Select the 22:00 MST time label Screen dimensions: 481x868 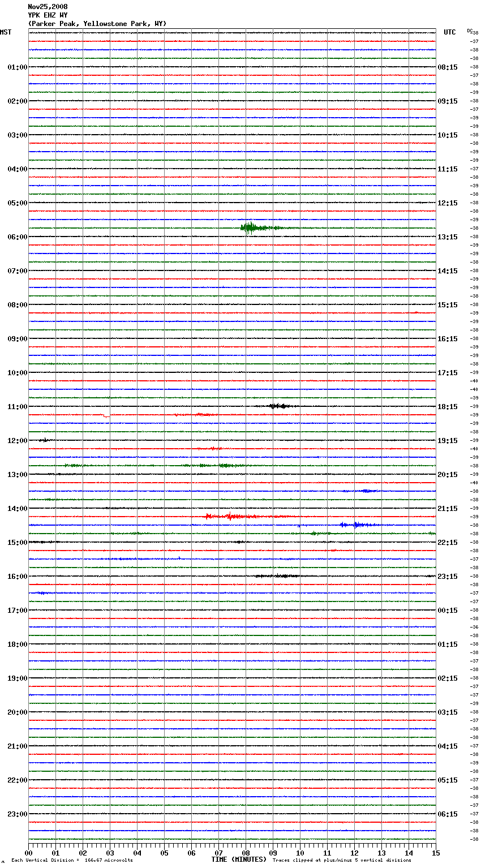(18, 780)
